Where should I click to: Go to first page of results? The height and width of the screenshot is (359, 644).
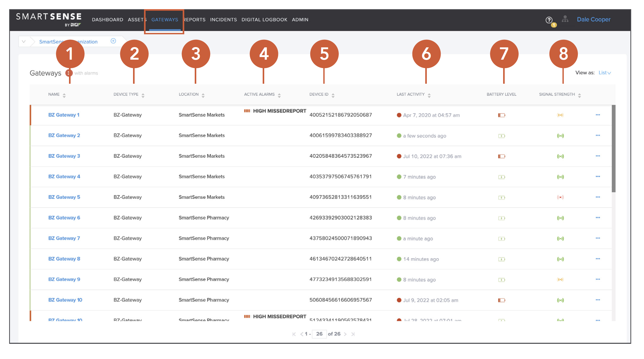(294, 334)
